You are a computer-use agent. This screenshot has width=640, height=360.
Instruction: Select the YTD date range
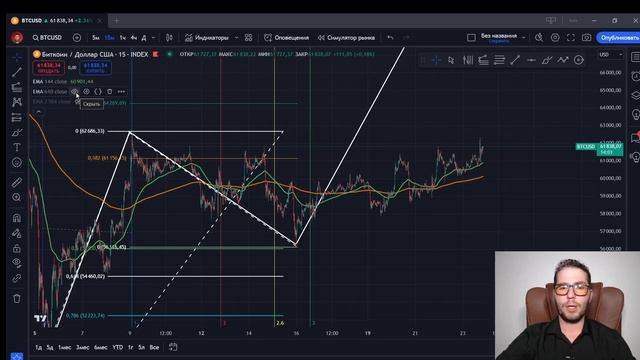[x=118, y=347]
